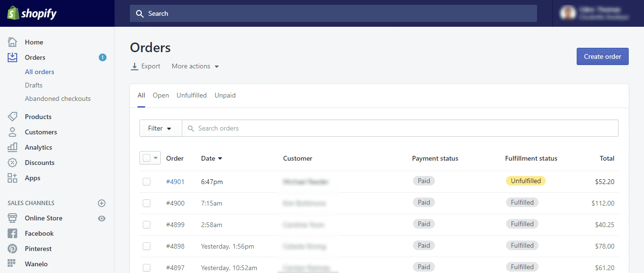Add a sales channel with plus icon
644x273 pixels.
[x=102, y=203]
